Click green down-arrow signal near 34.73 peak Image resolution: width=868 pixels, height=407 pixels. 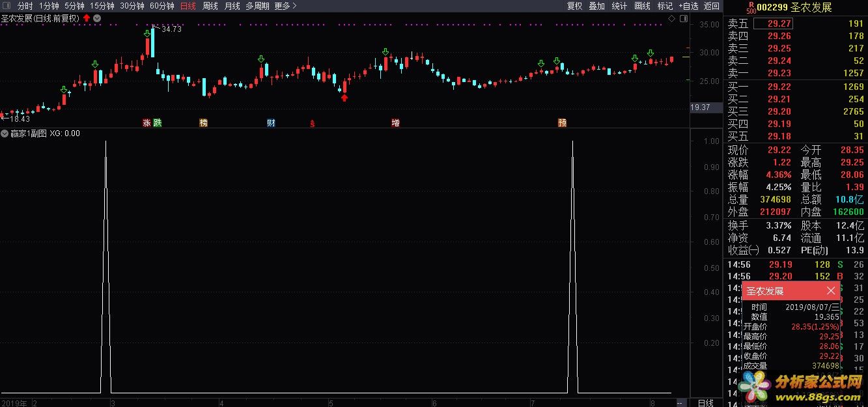click(147, 33)
